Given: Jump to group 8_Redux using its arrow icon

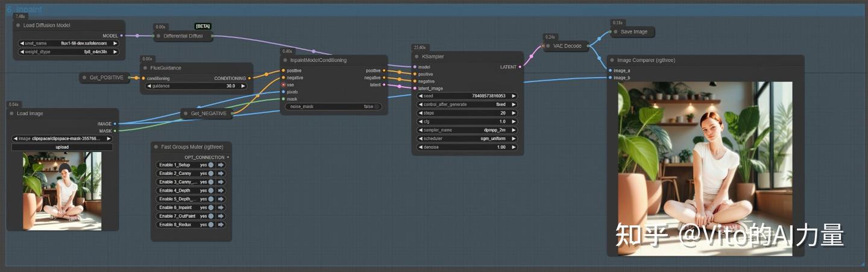Looking at the screenshot, I should click(x=221, y=224).
